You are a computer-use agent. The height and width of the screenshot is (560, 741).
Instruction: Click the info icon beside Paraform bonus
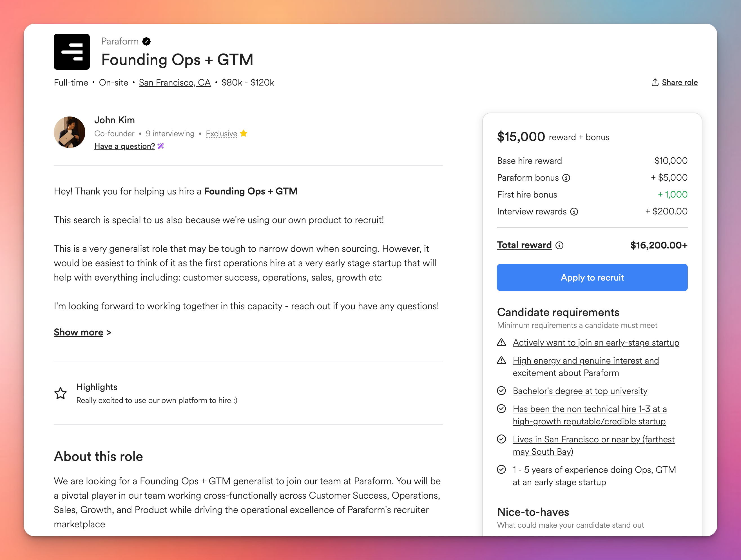point(566,178)
